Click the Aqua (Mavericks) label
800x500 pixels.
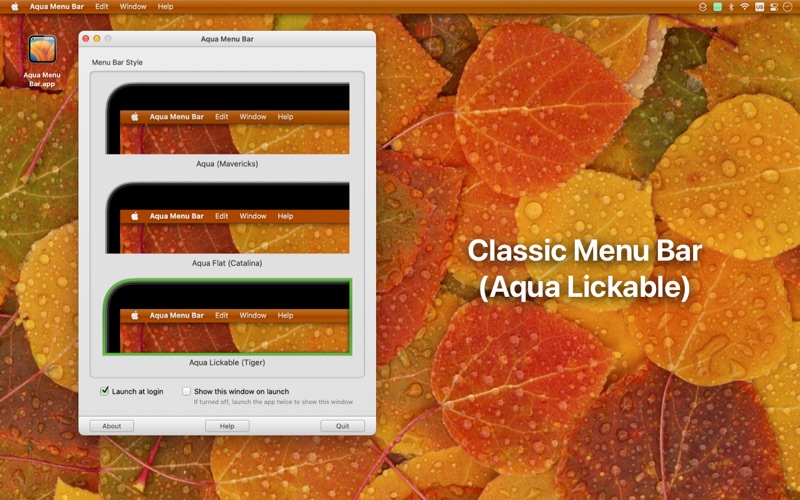227,164
